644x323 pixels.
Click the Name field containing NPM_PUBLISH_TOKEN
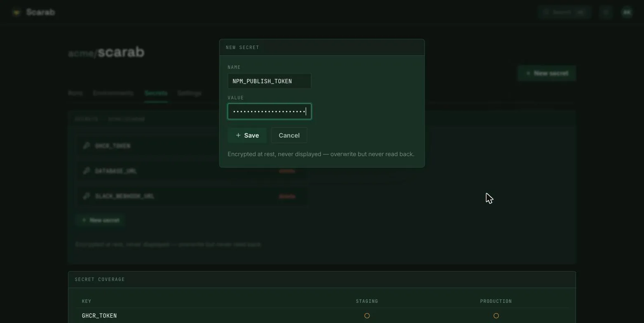point(270,81)
